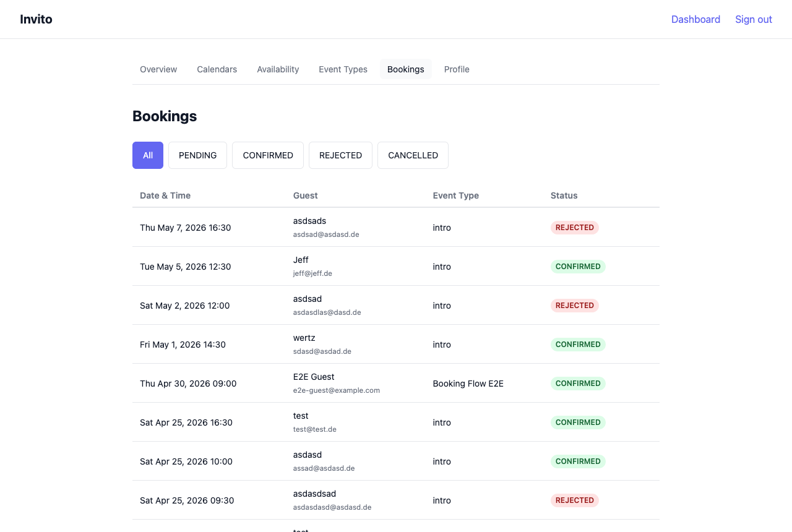Select the Availability tab
This screenshot has width=792, height=532.
click(x=278, y=69)
